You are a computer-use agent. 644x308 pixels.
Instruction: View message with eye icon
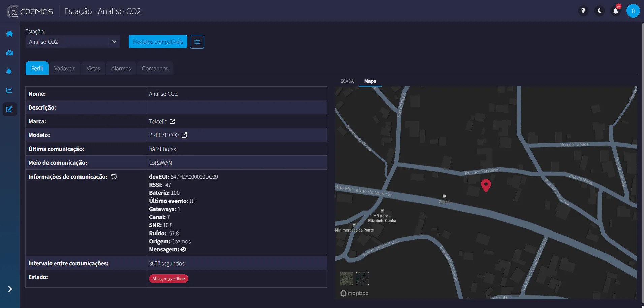click(183, 250)
